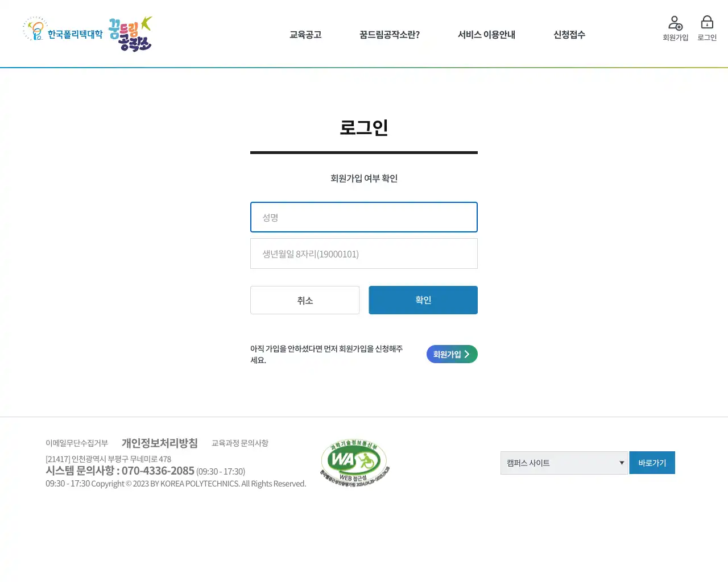Open the 신청접수 menu
The image size is (728, 582).
pyautogui.click(x=569, y=35)
